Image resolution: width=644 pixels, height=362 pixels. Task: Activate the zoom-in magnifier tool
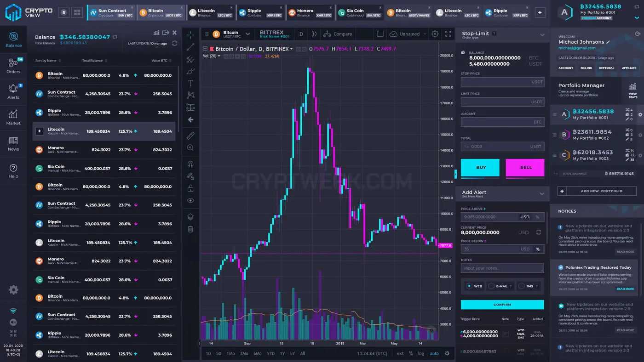pyautogui.click(x=190, y=148)
